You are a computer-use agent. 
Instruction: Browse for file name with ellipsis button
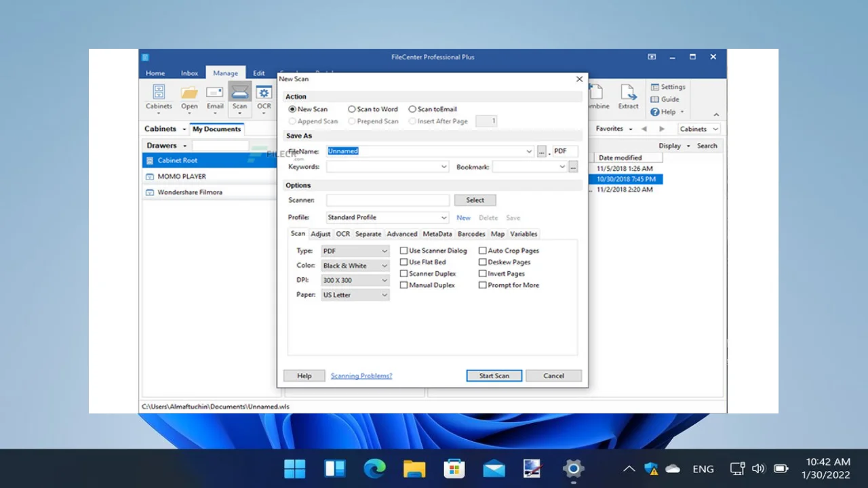tap(542, 152)
